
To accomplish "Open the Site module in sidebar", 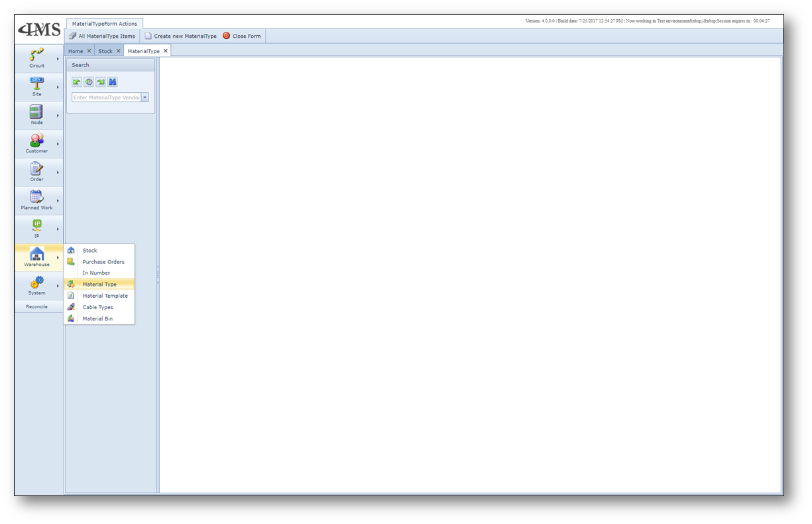I will pos(37,87).
